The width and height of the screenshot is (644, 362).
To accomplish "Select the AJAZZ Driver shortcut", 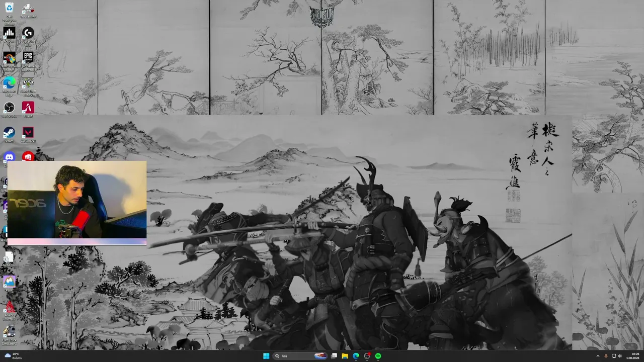I will pyautogui.click(x=9, y=311).
